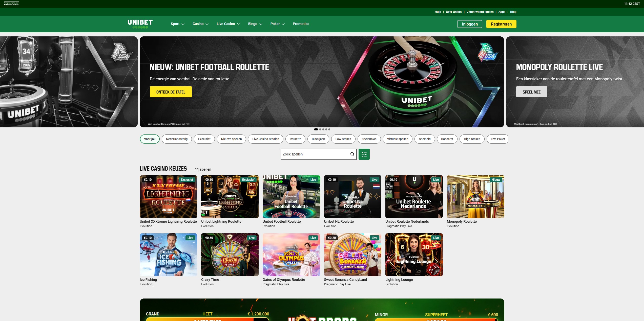Go to the third carousel slide dot
644x321 pixels.
[x=323, y=129]
